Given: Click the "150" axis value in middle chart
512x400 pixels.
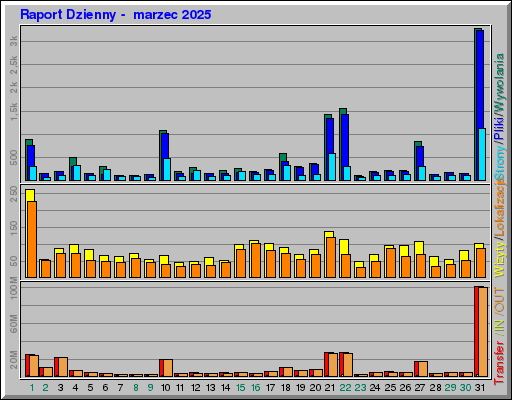Looking at the screenshot, I should pos(14,228).
